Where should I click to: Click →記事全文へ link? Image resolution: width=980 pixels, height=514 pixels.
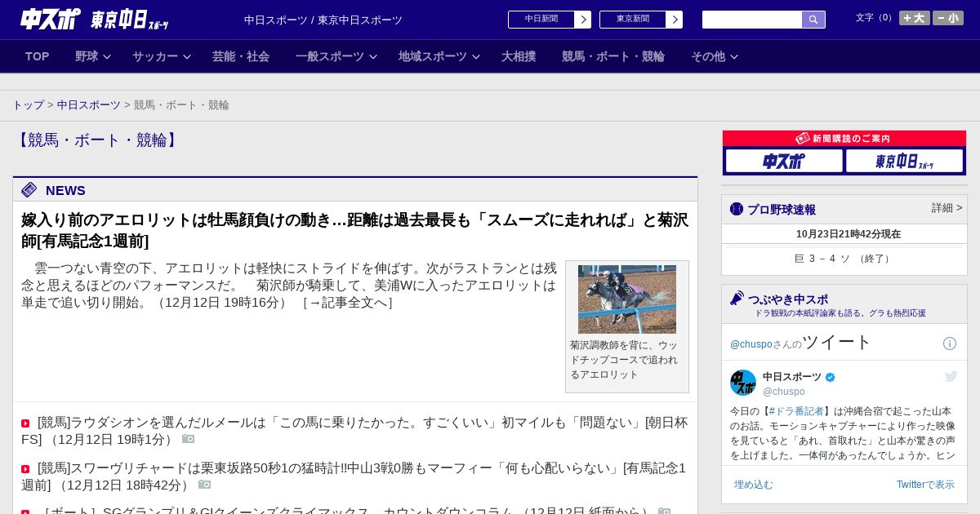tap(348, 303)
